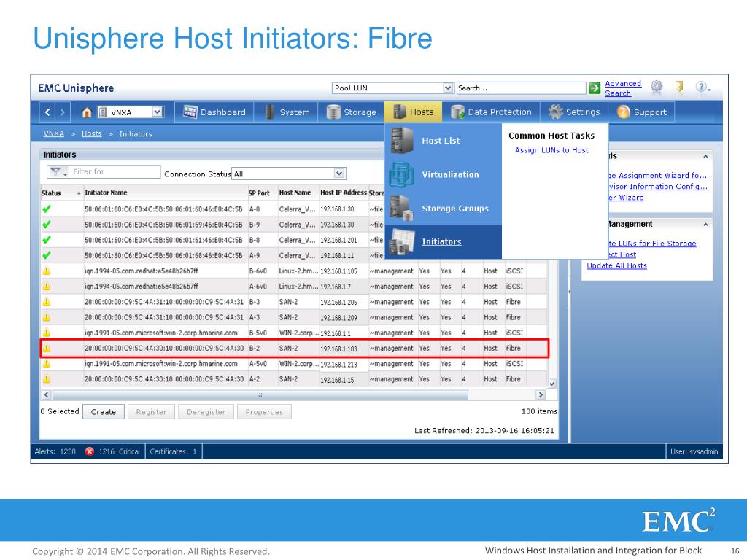
Task: Open the Support menu
Action: pos(641,112)
